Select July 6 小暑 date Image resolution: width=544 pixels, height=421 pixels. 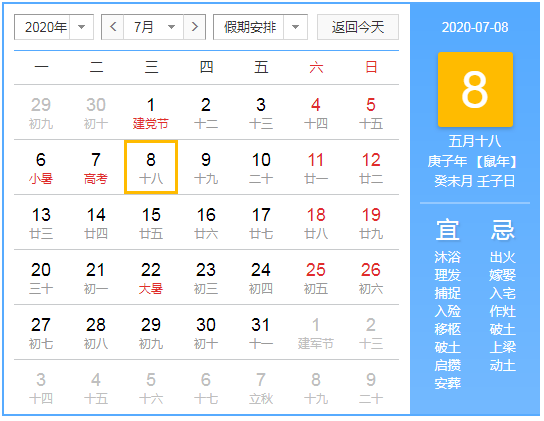(41, 168)
